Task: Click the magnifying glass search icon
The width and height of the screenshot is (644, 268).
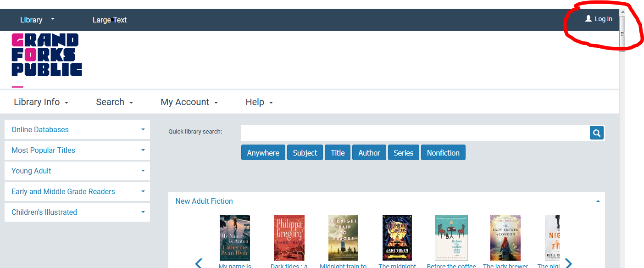Action: click(x=596, y=133)
